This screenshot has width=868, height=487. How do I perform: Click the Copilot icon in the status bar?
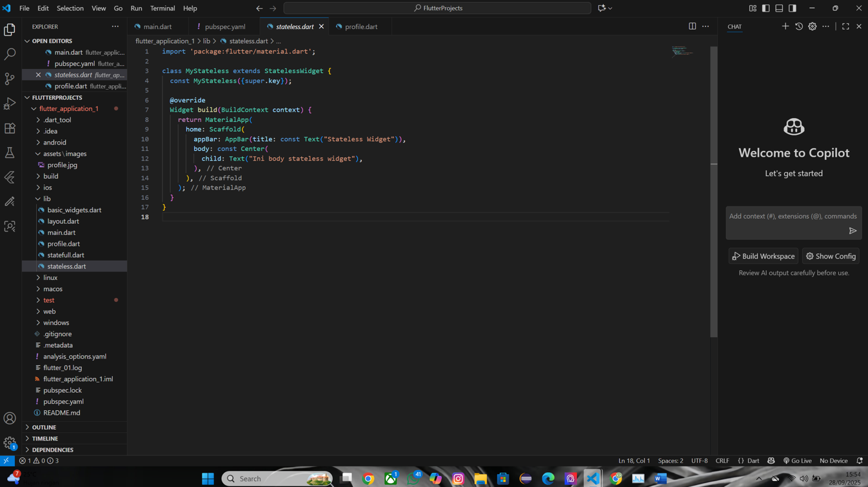(771, 461)
